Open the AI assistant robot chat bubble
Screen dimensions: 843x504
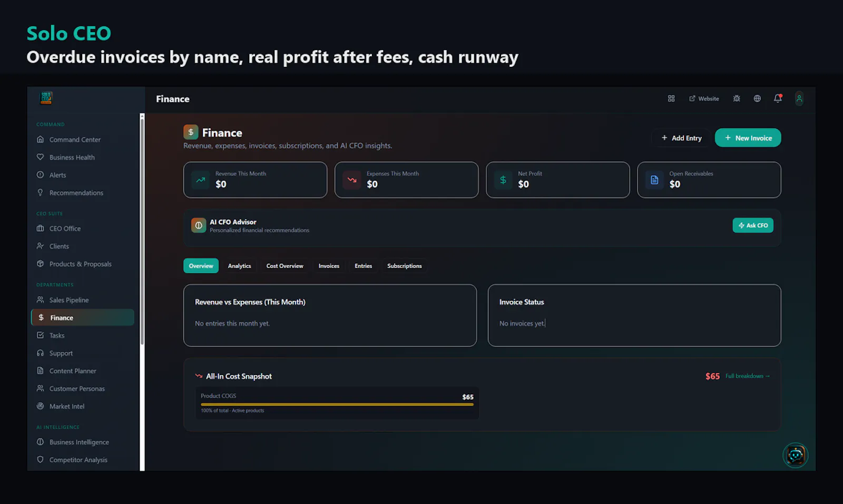796,456
